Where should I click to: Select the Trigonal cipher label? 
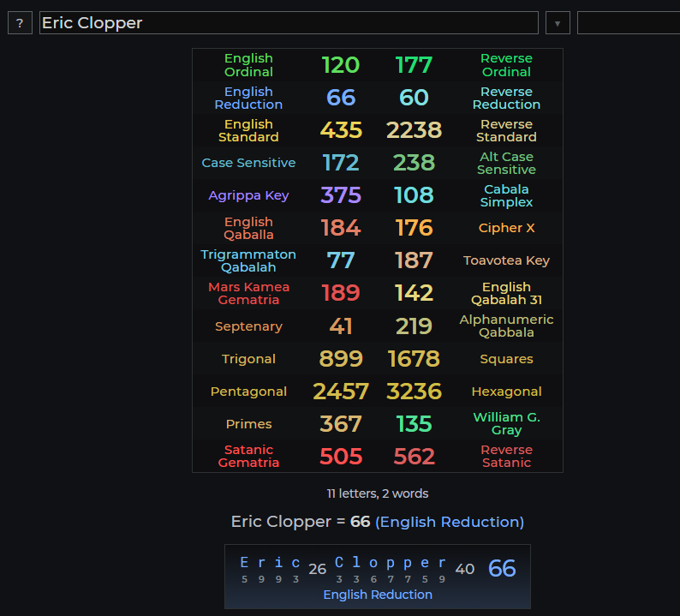[x=248, y=359]
